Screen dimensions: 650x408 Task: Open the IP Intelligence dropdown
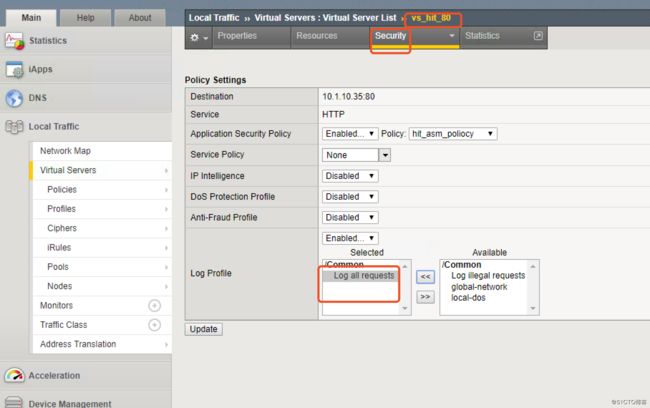(350, 176)
